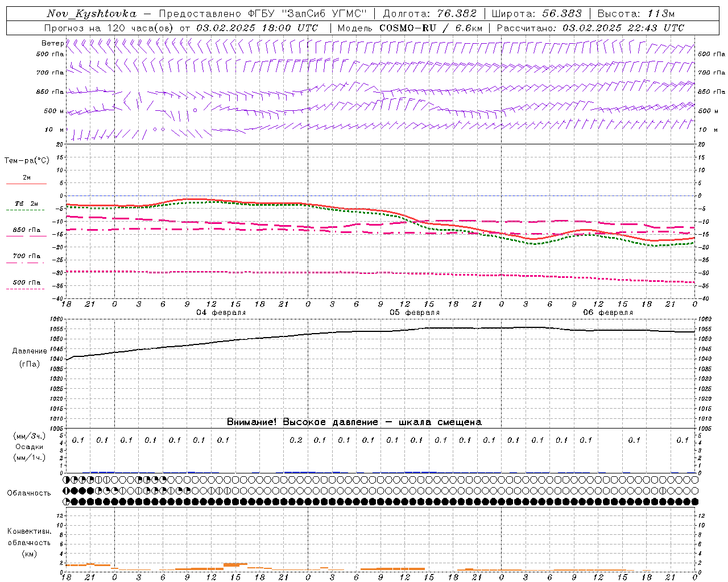The width and height of the screenshot is (728, 582).
Task: Click the 'Осадки' precipitation label
Action: [29, 447]
